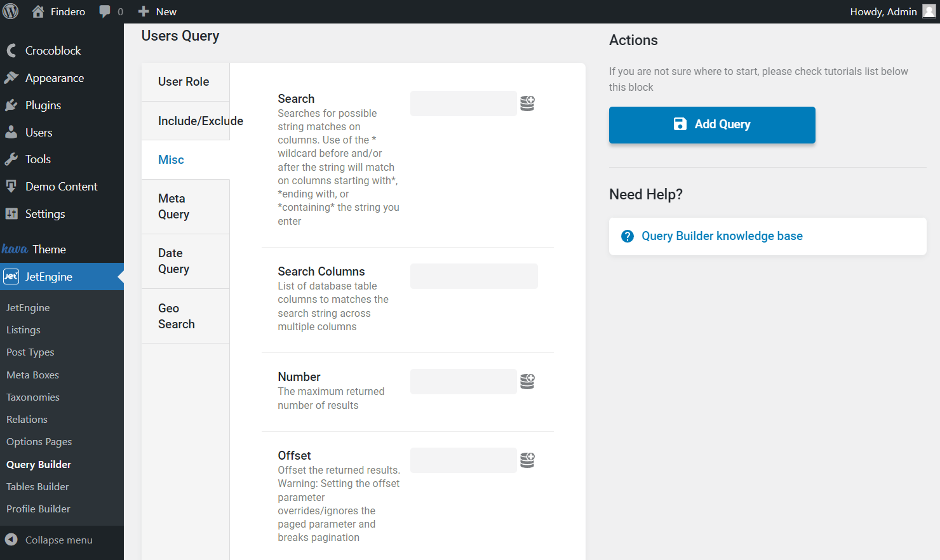Click the Collapse menu label
This screenshot has height=560, width=940.
[59, 540]
